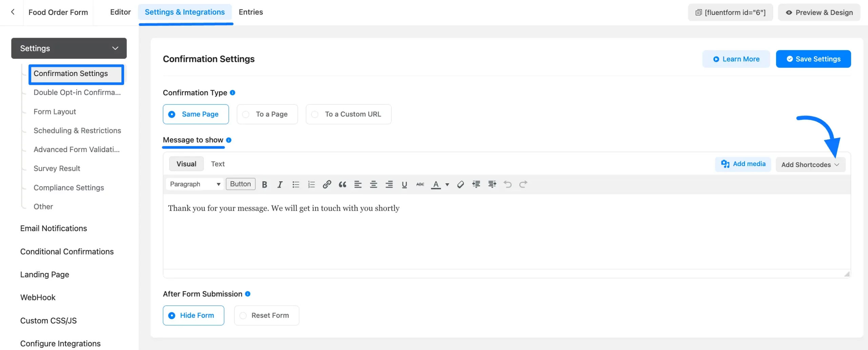Center-align text in the message editor
Screen dimensions: 868x350
click(x=373, y=184)
